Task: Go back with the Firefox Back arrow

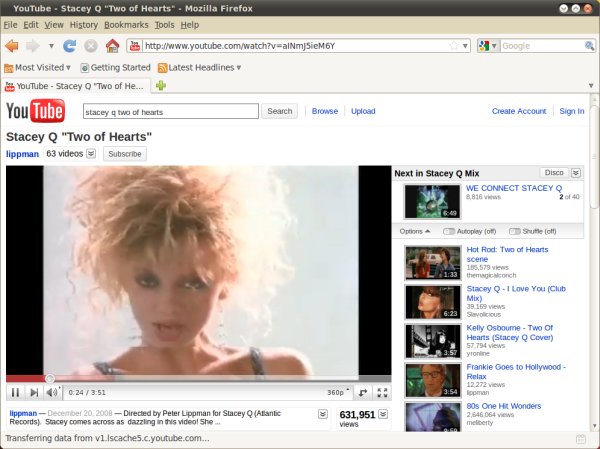Action: coord(12,46)
